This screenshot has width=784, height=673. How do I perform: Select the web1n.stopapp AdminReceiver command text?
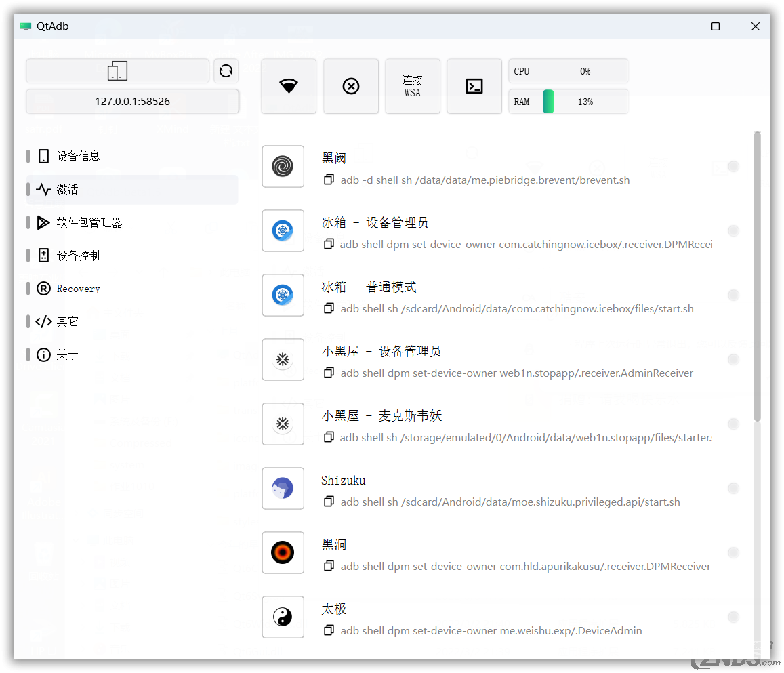(517, 373)
